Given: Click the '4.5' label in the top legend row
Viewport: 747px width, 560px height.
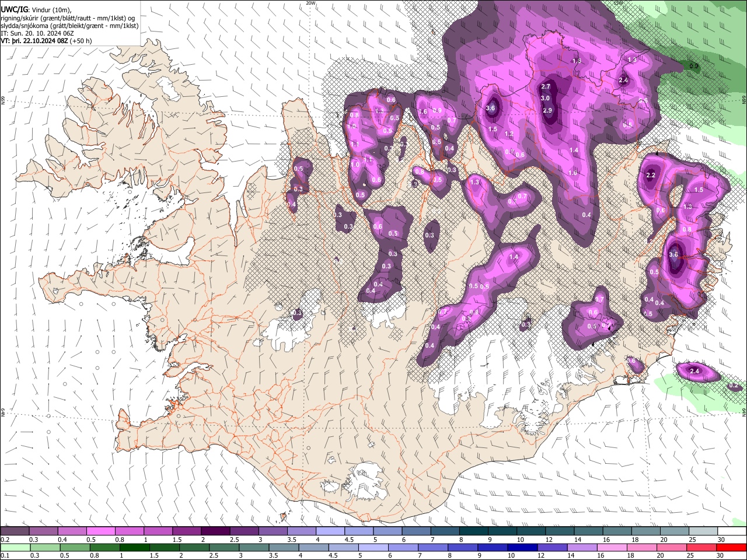Looking at the screenshot, I should click(x=349, y=540).
